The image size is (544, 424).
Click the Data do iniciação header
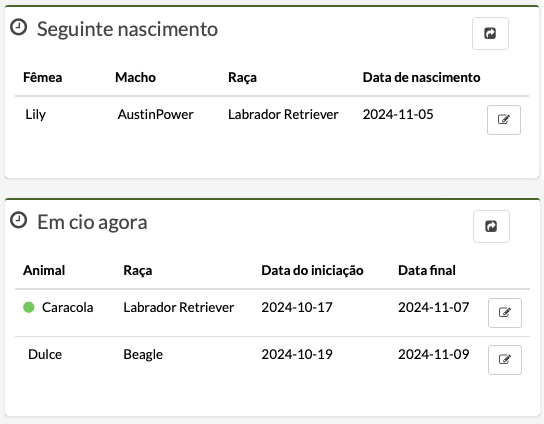(312, 270)
